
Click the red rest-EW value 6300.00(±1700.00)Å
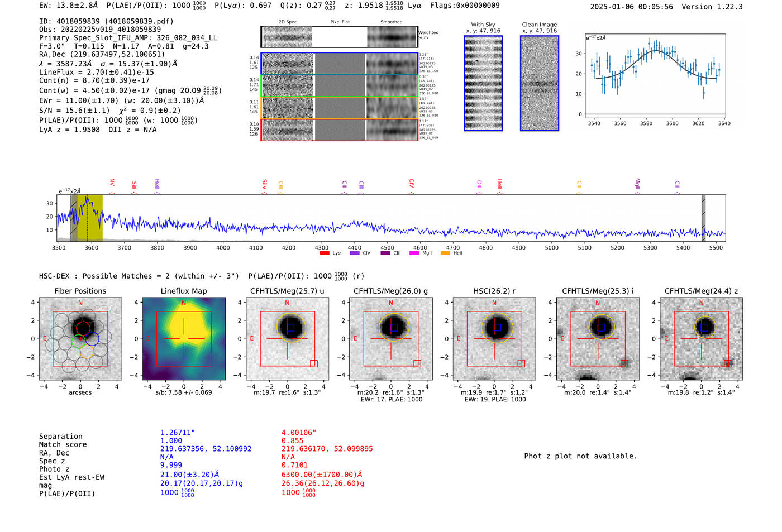coord(322,475)
